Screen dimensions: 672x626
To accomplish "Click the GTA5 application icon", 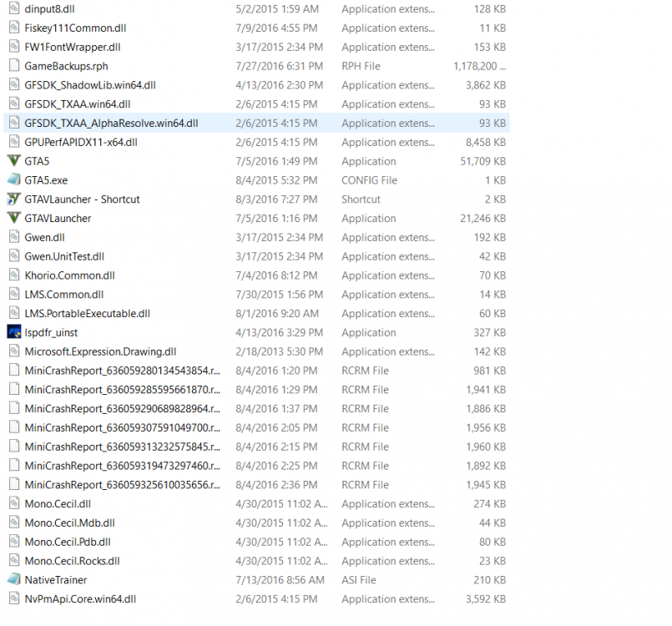I will click(x=14, y=161).
